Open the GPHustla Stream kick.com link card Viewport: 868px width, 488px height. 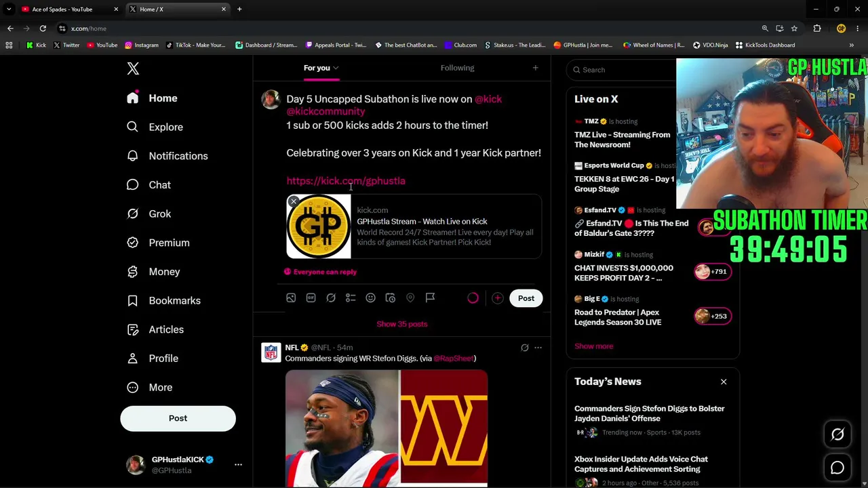coord(414,226)
